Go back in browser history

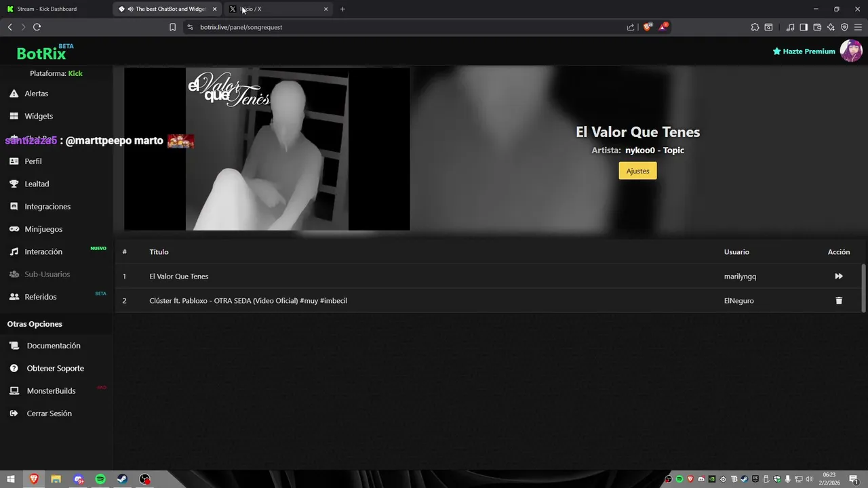click(9, 27)
